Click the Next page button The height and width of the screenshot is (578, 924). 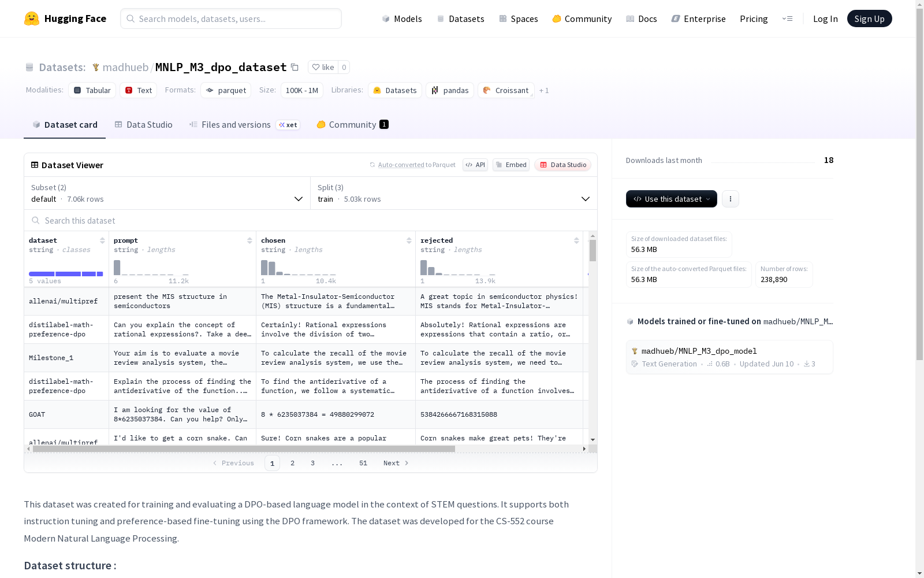[x=396, y=463]
